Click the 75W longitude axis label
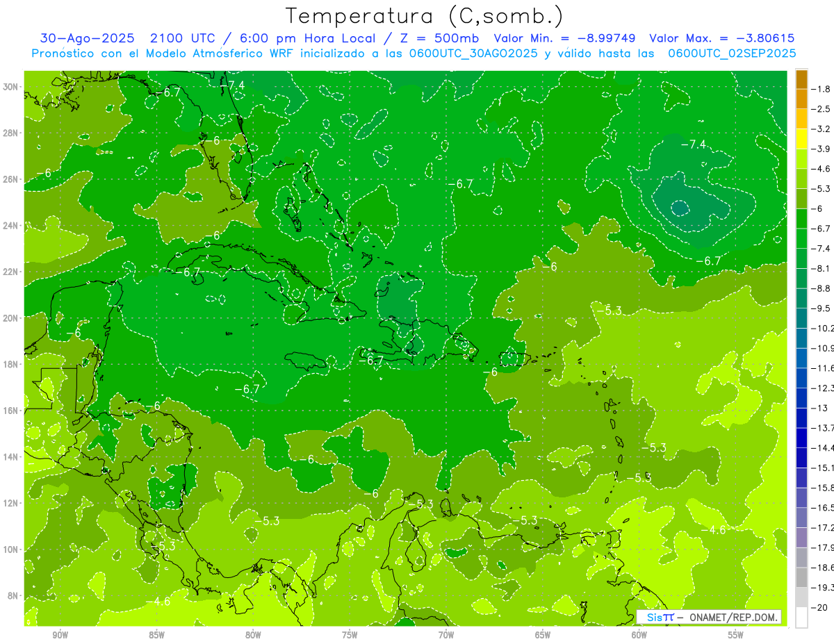This screenshot has width=834, height=644. [x=350, y=635]
